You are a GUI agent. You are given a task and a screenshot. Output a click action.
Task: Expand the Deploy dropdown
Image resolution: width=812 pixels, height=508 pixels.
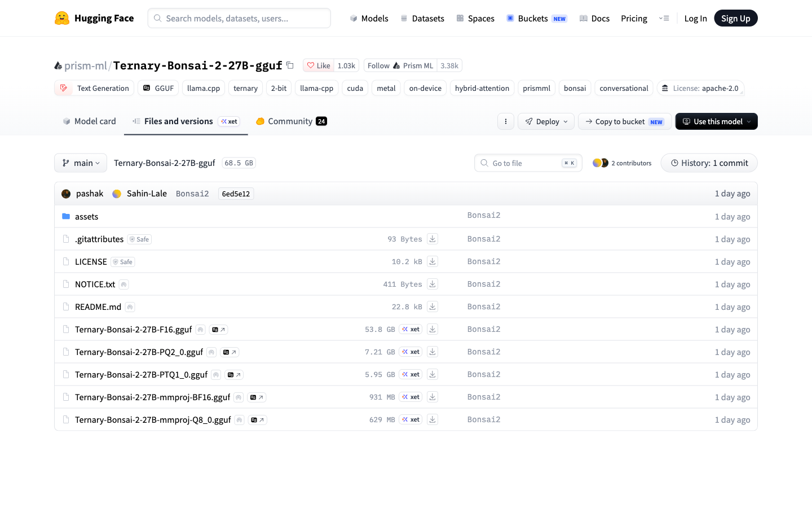pyautogui.click(x=546, y=121)
